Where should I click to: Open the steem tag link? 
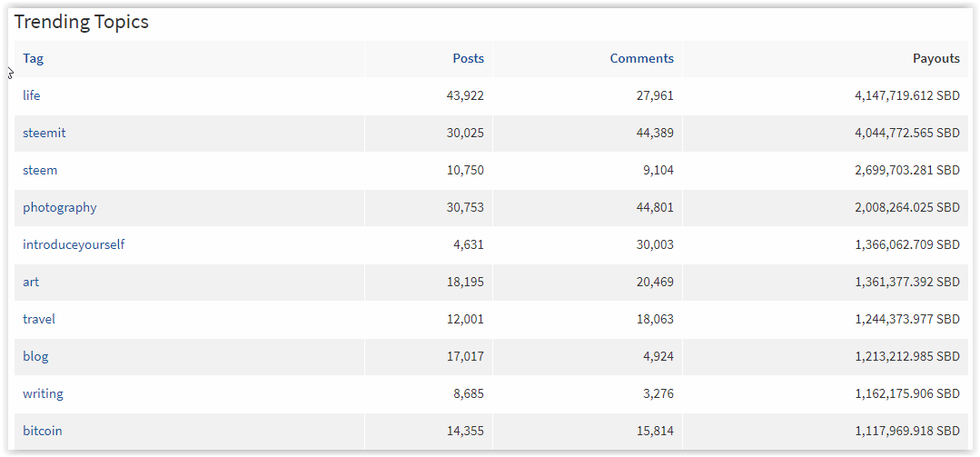40,170
